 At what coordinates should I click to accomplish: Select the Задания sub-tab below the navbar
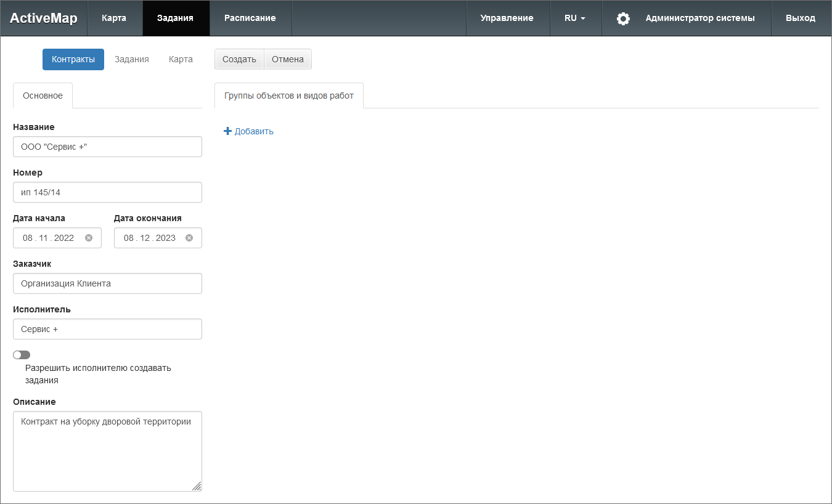click(x=132, y=59)
